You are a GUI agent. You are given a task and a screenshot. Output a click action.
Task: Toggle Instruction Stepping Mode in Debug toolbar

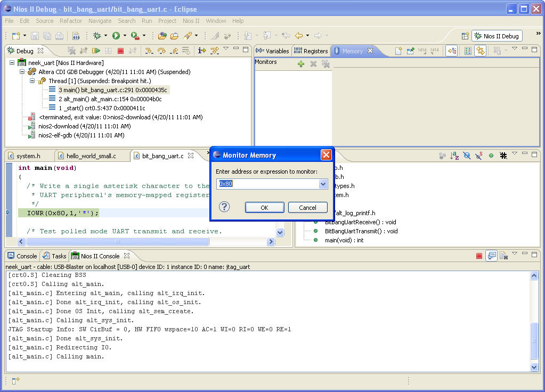click(202, 51)
